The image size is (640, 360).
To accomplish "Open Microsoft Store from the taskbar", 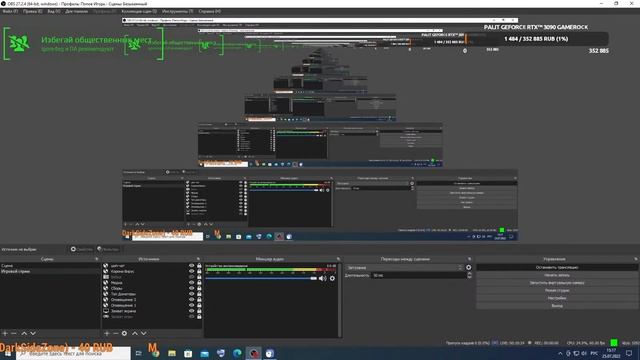I will [x=188, y=353].
